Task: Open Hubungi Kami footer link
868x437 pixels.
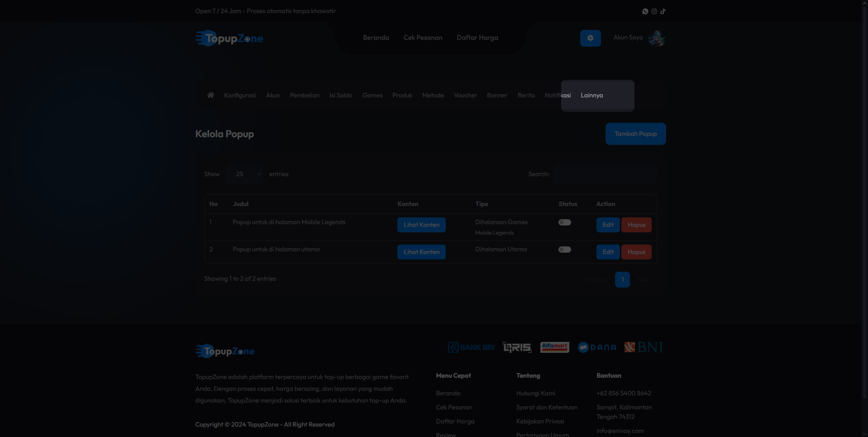Action: pos(535,393)
